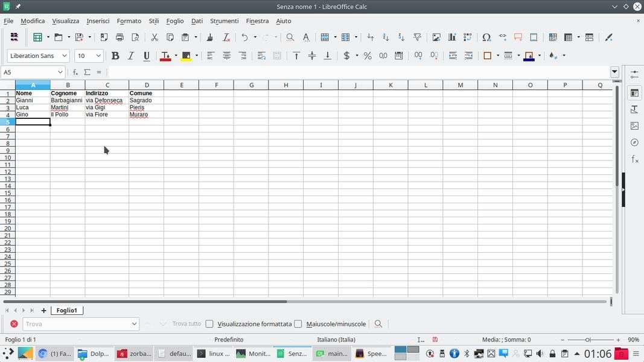This screenshot has width=644, height=362.
Task: Insert special character Omega icon
Action: (x=486, y=37)
